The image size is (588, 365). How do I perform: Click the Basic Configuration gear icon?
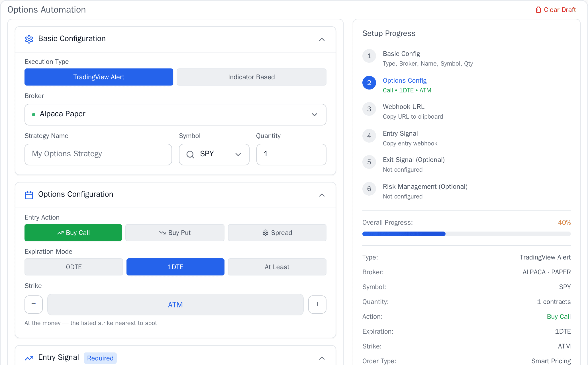point(29,39)
